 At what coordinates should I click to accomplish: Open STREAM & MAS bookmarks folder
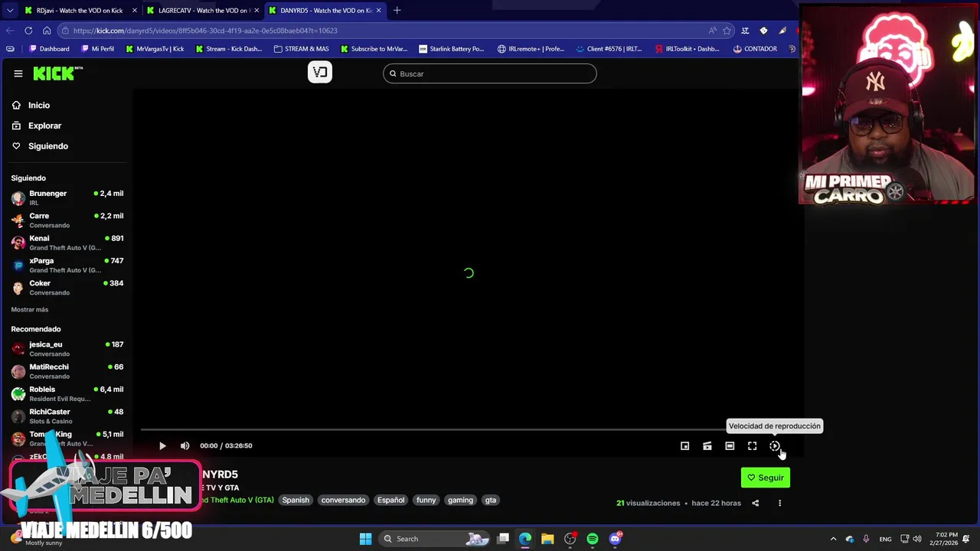(301, 49)
